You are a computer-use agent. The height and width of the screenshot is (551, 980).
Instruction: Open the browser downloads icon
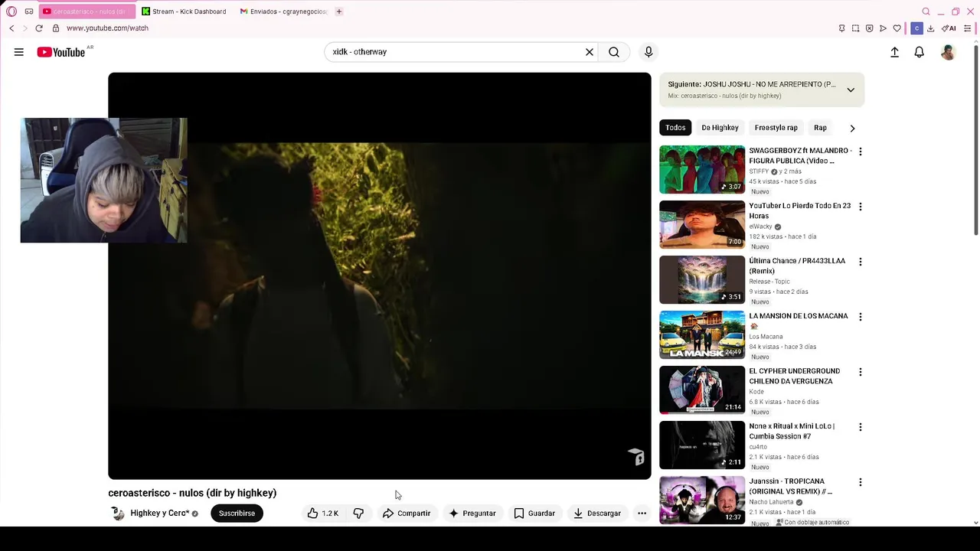[x=930, y=28]
